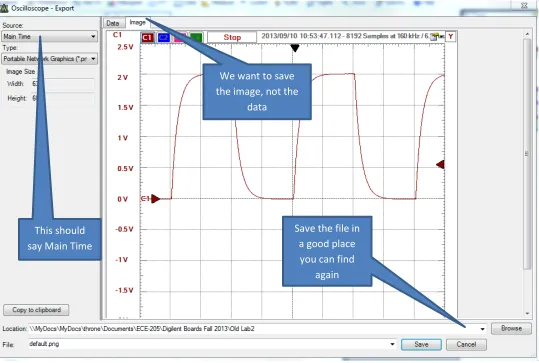Click the Save button
This screenshot has height=363, width=539.
pos(421,344)
